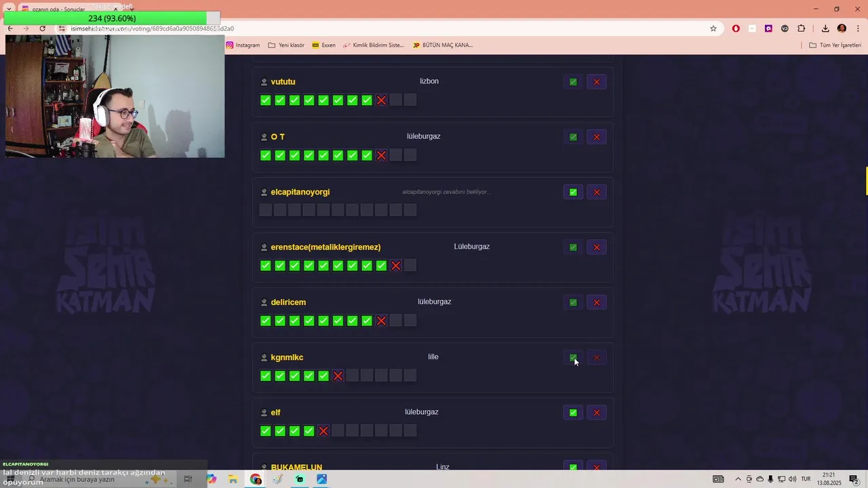
Task: Approve elf's lüleburgaz answer
Action: (573, 413)
